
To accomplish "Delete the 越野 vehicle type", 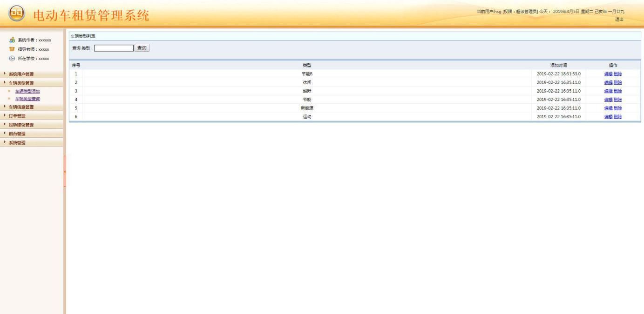I will click(618, 91).
